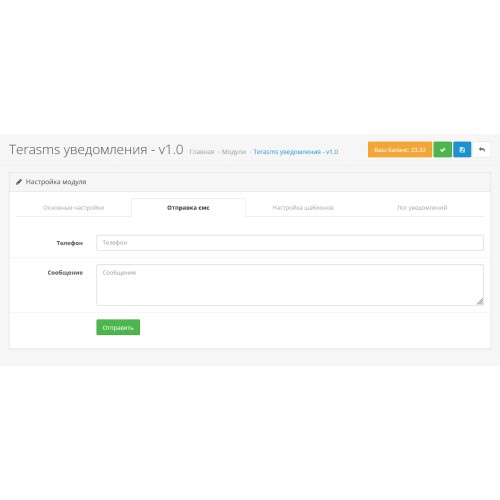Click the bold Телефон field label
The width and height of the screenshot is (500, 500).
[70, 243]
